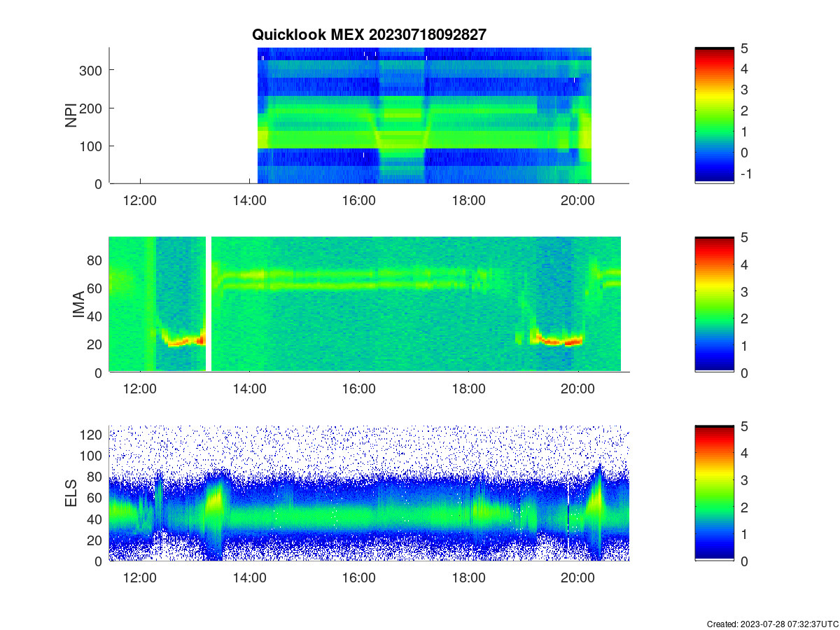The image size is (840, 630).
Task: Click the IMA spectrogram plot area
Action: click(x=369, y=304)
